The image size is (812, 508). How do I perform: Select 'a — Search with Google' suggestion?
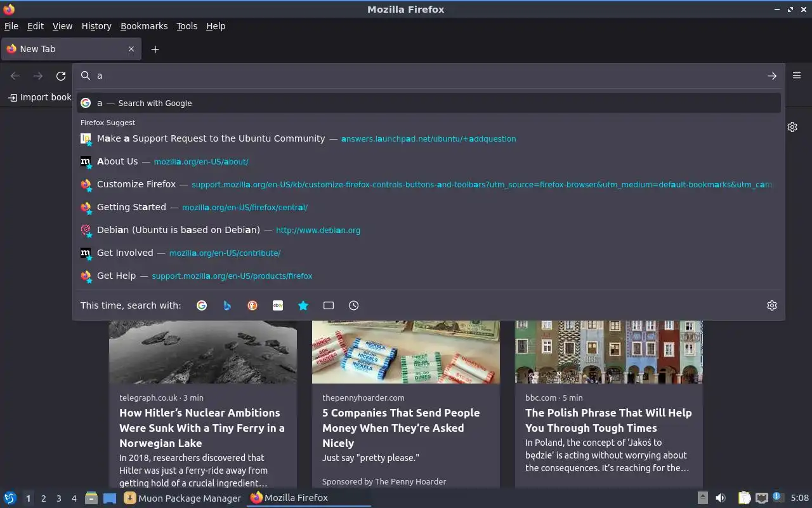click(x=429, y=103)
